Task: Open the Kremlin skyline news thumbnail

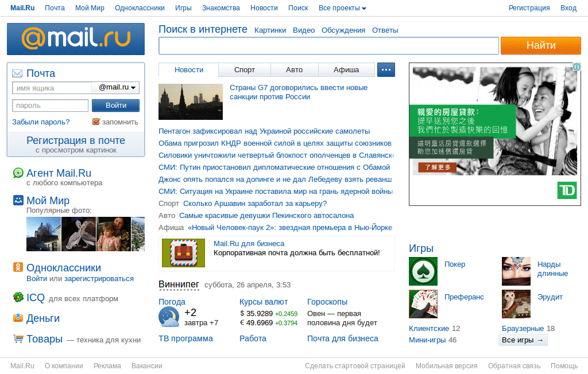Action: (x=191, y=102)
